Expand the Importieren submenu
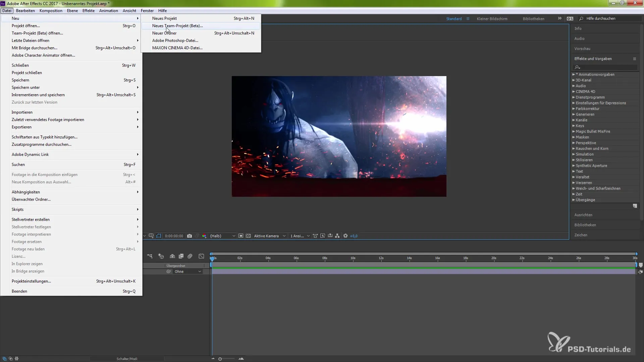The height and width of the screenshot is (362, 644). tap(71, 112)
